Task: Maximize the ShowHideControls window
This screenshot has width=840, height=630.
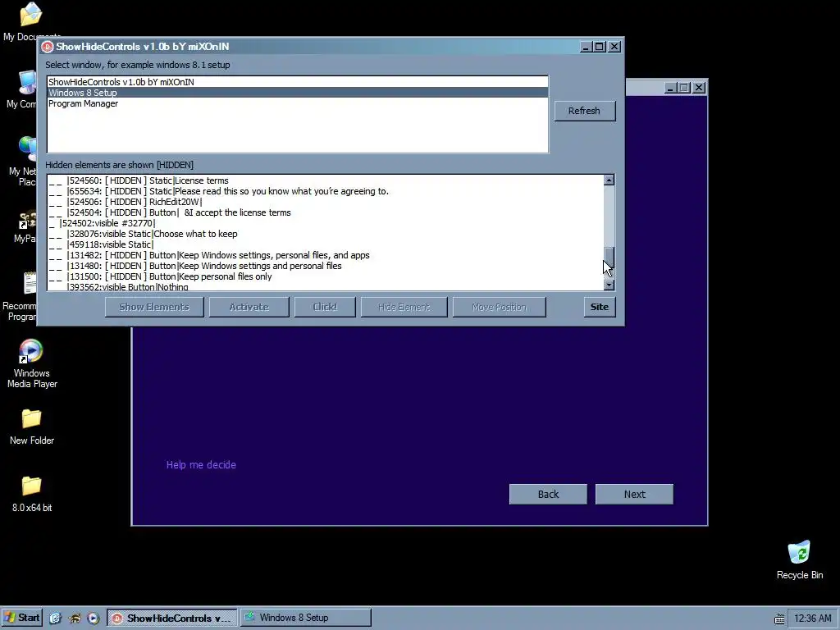Action: click(600, 47)
